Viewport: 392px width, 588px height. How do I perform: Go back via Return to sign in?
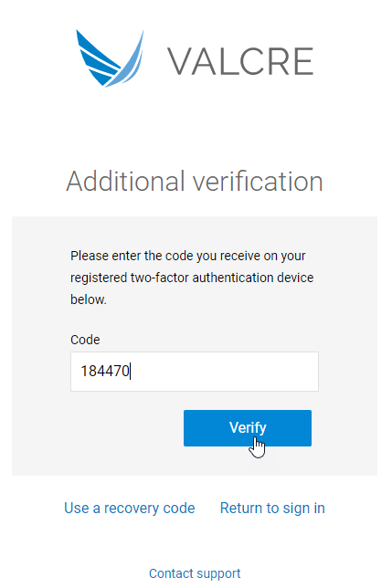(x=272, y=509)
